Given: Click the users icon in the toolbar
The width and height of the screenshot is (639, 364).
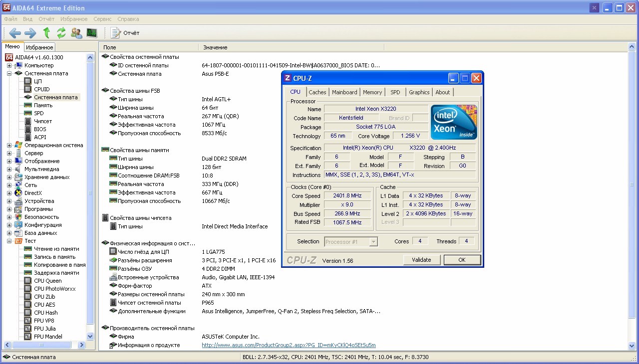Looking at the screenshot, I should pyautogui.click(x=76, y=33).
